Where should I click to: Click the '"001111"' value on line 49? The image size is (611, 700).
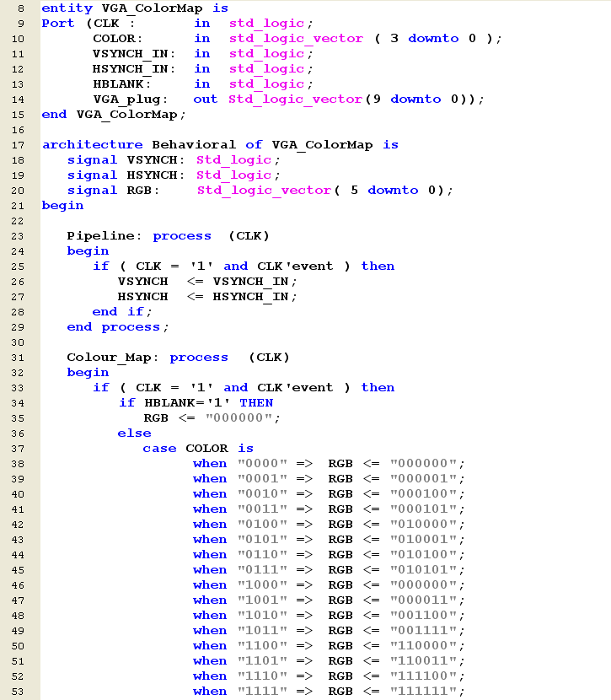[x=424, y=630]
